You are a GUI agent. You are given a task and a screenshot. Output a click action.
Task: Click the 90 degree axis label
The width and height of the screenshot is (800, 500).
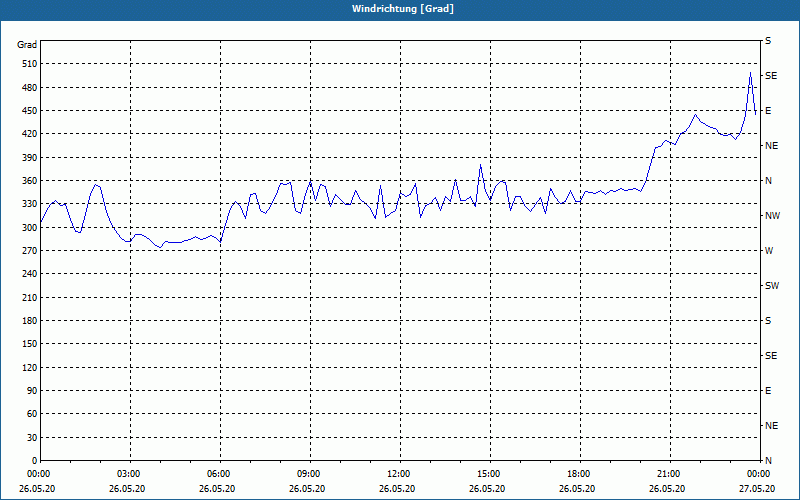tap(32, 391)
